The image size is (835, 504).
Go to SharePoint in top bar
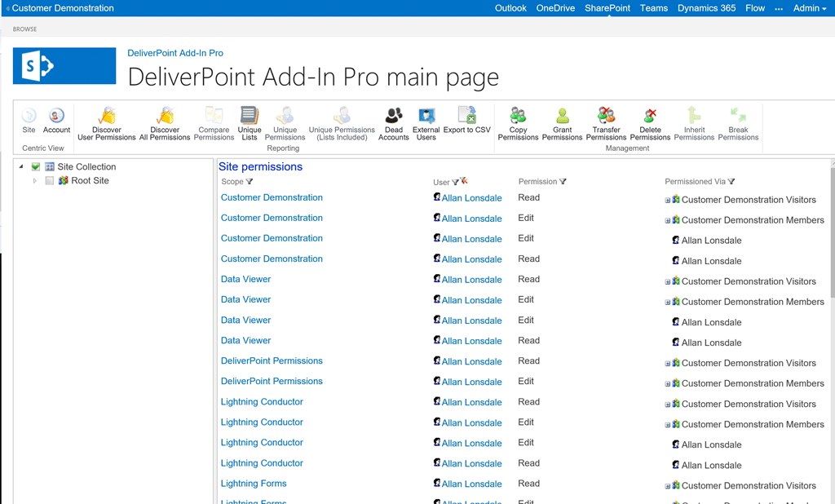pyautogui.click(x=607, y=8)
